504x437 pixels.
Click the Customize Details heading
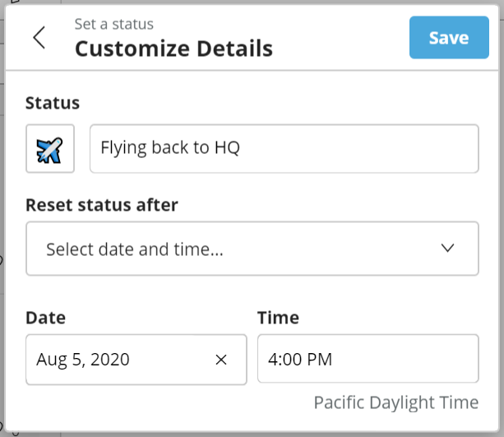coord(173,49)
